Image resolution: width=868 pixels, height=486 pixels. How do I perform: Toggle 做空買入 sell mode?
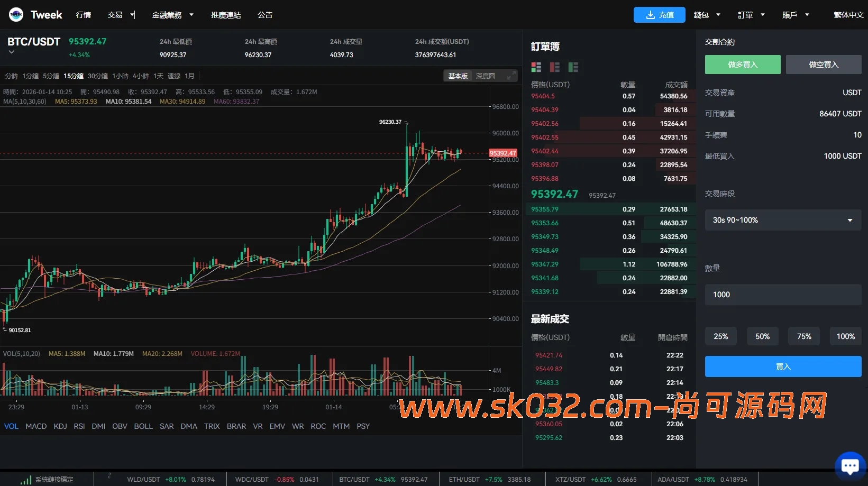coord(824,64)
